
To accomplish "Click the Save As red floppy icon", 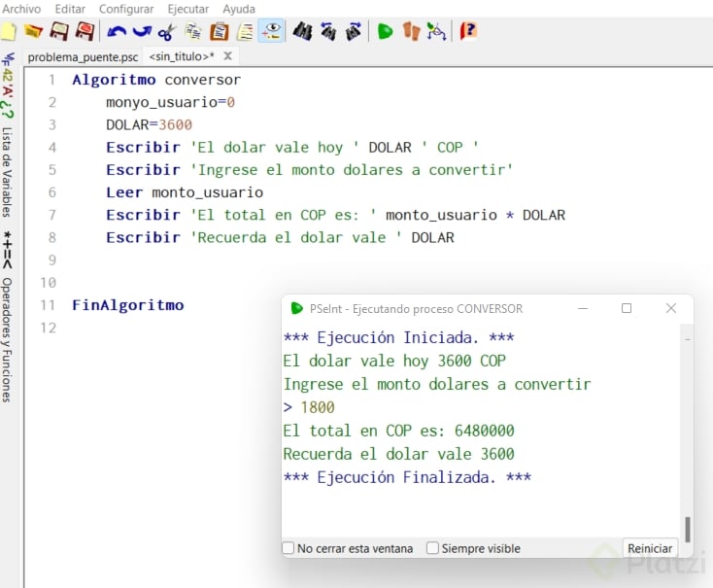I will (x=85, y=31).
